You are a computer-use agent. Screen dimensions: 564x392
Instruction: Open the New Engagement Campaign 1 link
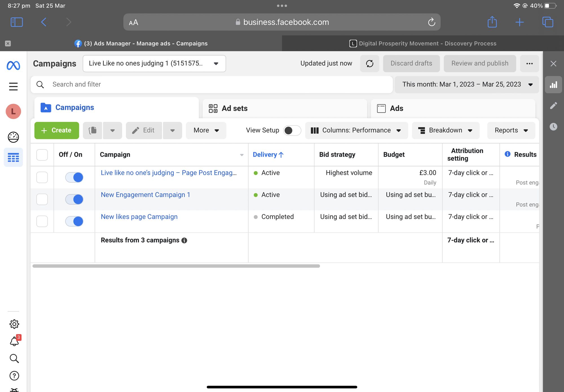146,195
